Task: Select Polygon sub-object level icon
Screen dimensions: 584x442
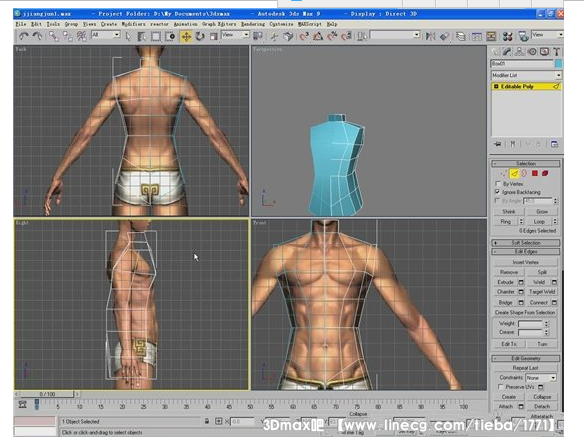Action: pos(535,173)
